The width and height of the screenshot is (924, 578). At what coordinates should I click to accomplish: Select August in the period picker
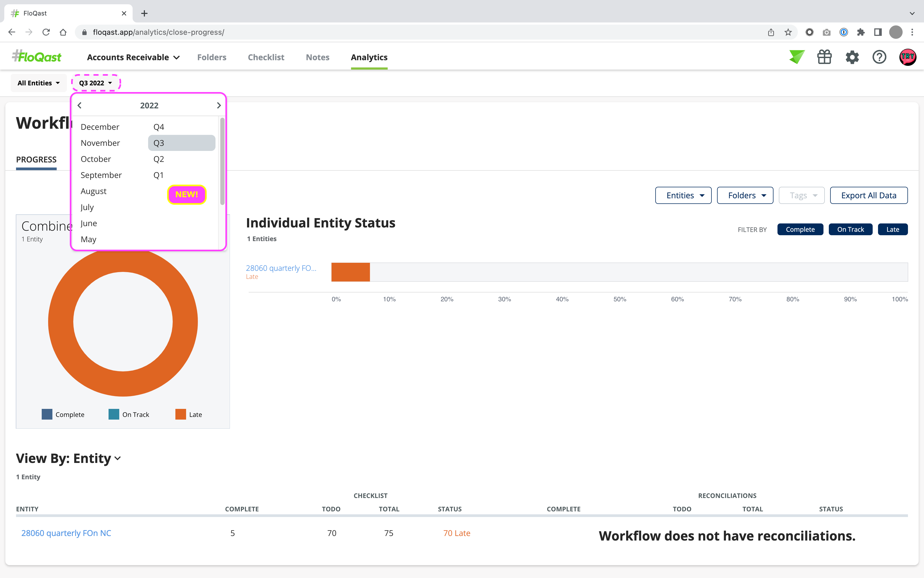pos(94,191)
